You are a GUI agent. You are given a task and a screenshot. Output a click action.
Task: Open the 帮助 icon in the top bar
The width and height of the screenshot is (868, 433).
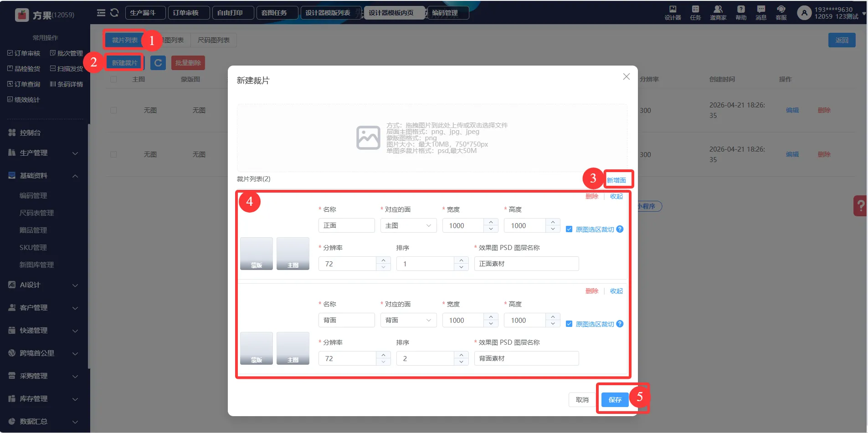tap(741, 13)
